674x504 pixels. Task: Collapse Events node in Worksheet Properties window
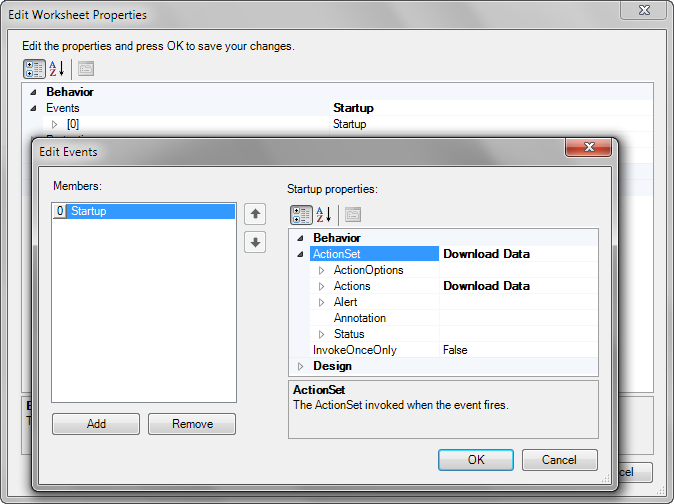(x=33, y=108)
